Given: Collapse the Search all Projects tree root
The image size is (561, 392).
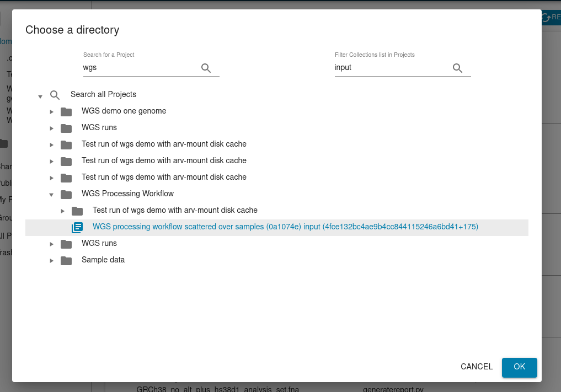Looking at the screenshot, I should point(40,96).
